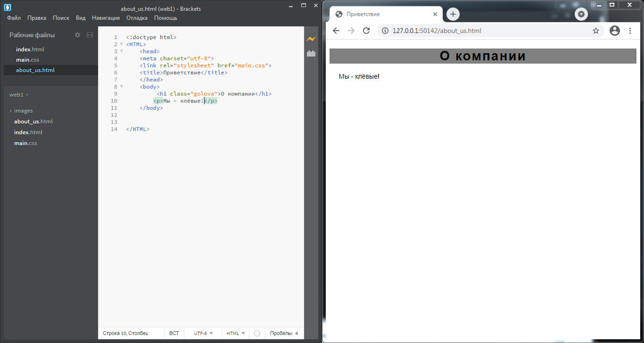Open the Chrome three-dot menu
The width and height of the screenshot is (644, 343).
(x=630, y=31)
